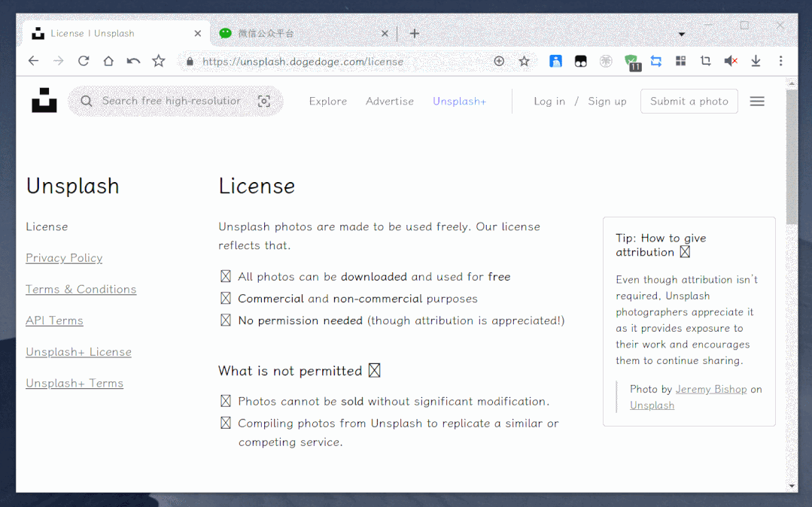Open the browser three-dot menu
This screenshot has width=812, height=507.
(781, 61)
